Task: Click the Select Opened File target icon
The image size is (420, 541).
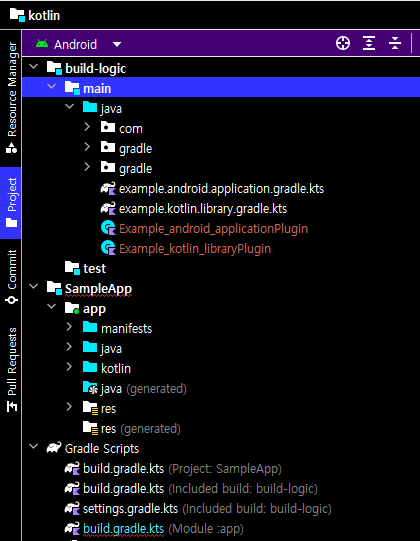Action: click(x=343, y=43)
